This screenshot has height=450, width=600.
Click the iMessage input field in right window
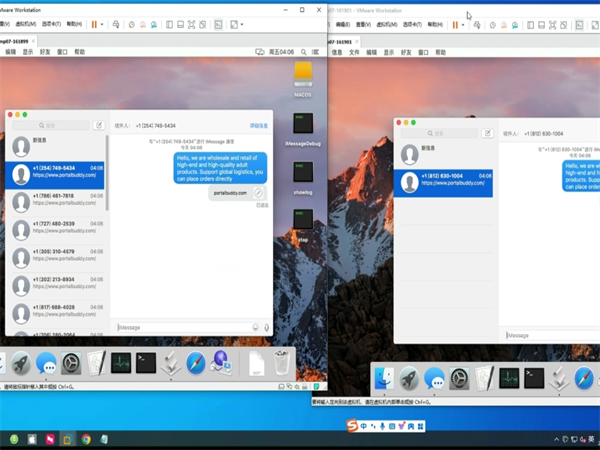click(550, 335)
